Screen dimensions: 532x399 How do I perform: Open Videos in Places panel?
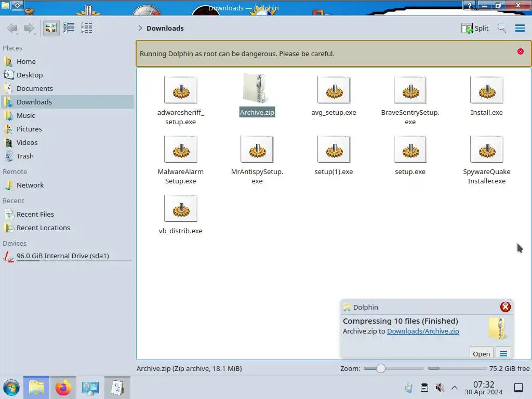pos(67,143)
